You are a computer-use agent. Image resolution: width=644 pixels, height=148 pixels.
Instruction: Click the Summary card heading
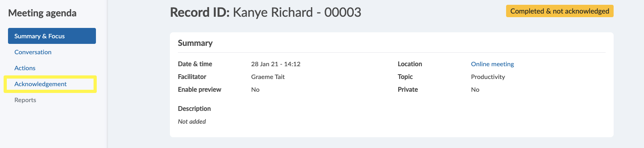tap(195, 43)
